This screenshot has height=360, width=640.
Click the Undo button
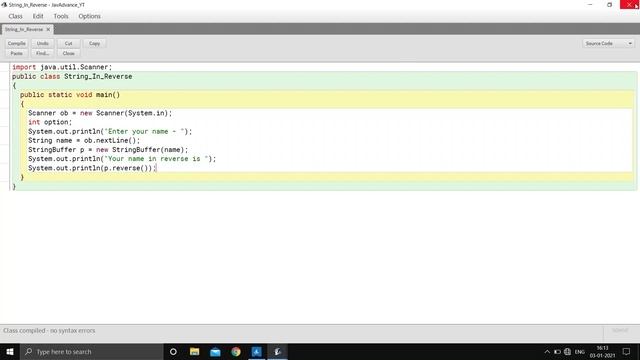point(42,43)
